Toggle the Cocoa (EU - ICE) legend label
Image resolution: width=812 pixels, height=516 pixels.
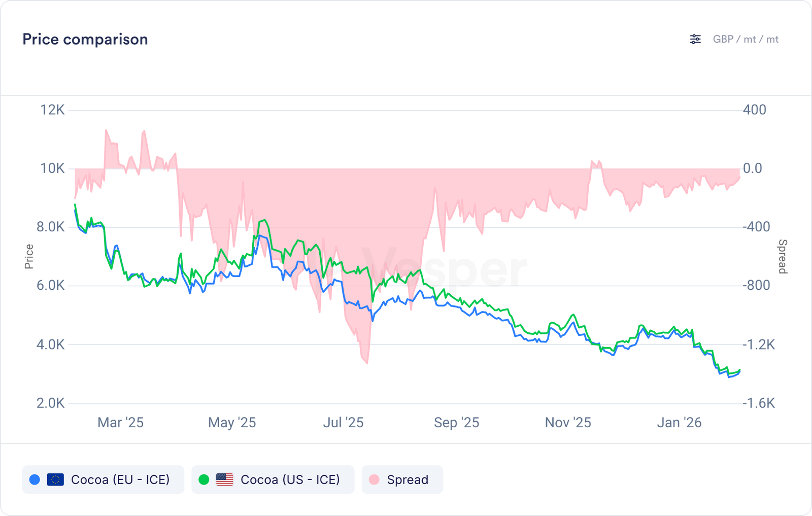[x=120, y=479]
